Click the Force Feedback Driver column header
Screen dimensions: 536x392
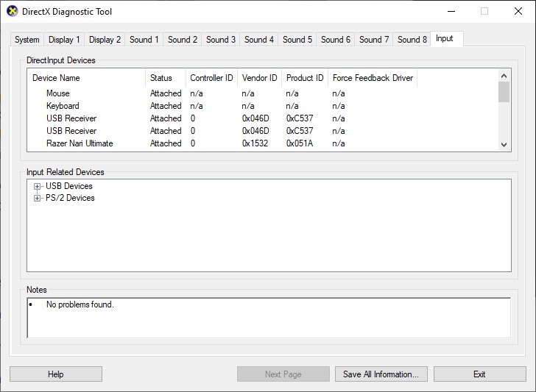(x=373, y=78)
